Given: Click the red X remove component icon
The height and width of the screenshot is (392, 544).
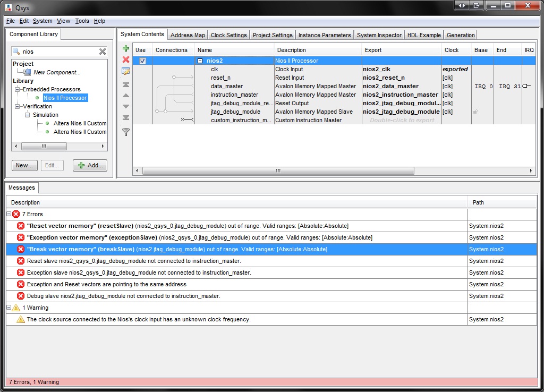Looking at the screenshot, I should click(126, 59).
